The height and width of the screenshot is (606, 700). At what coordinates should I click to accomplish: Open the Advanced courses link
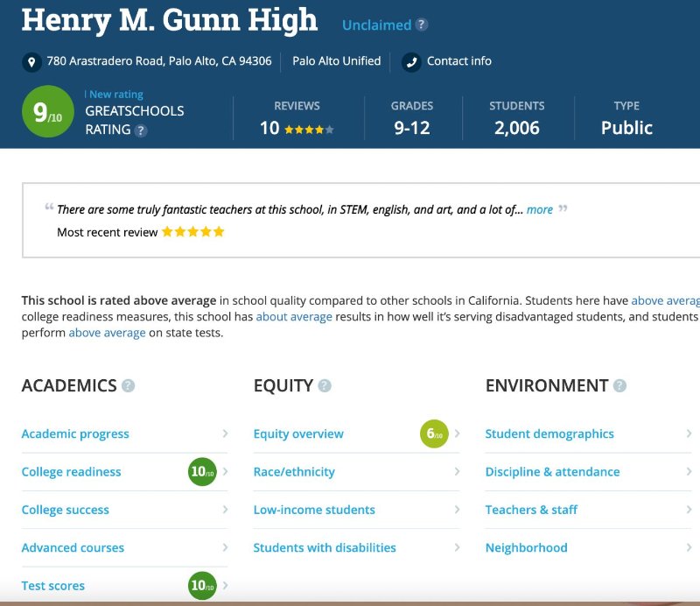73,548
